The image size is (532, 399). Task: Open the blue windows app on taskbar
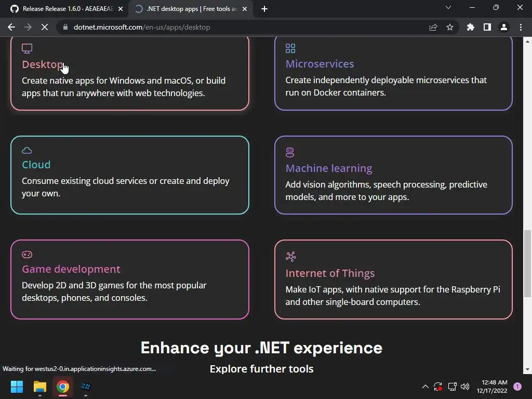tap(86, 387)
